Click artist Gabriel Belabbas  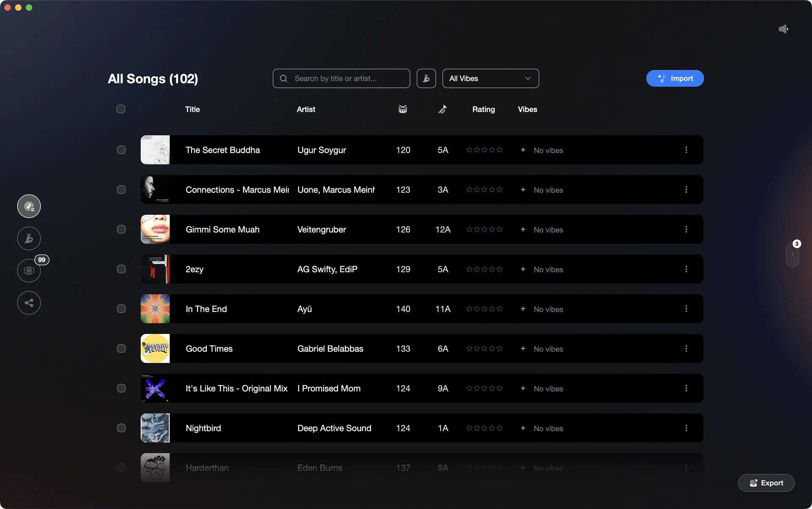click(x=330, y=349)
